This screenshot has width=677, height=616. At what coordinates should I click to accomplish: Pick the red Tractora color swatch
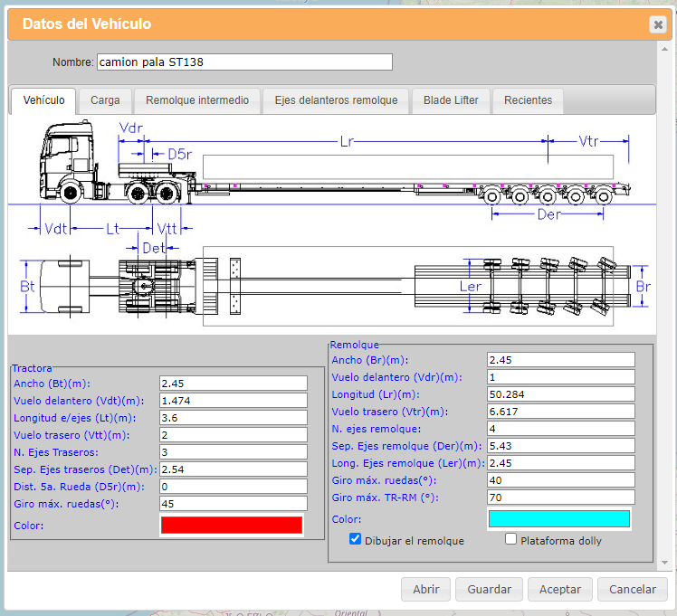tap(232, 525)
